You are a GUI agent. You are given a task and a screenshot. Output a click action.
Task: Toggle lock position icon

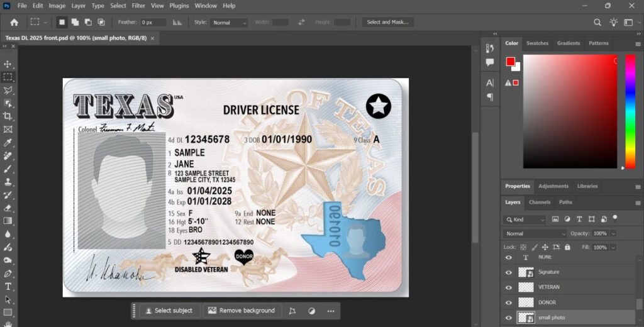click(545, 247)
